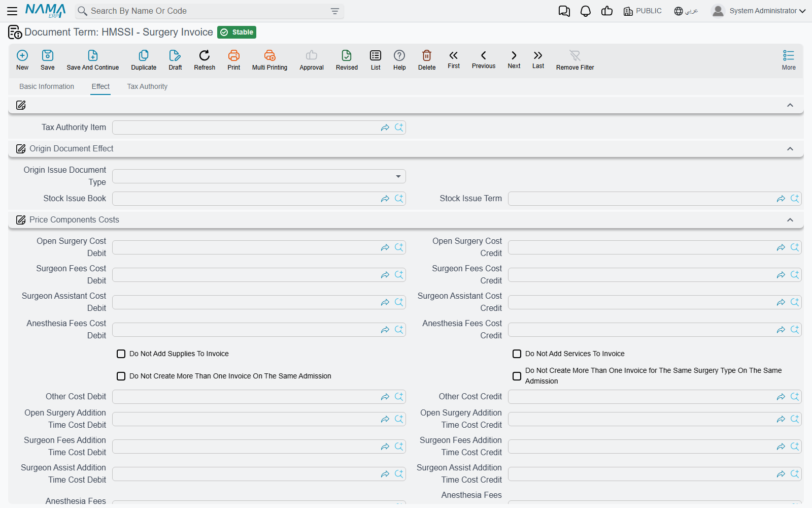Check one invoice per same admission option
812x508 pixels.
(x=121, y=376)
